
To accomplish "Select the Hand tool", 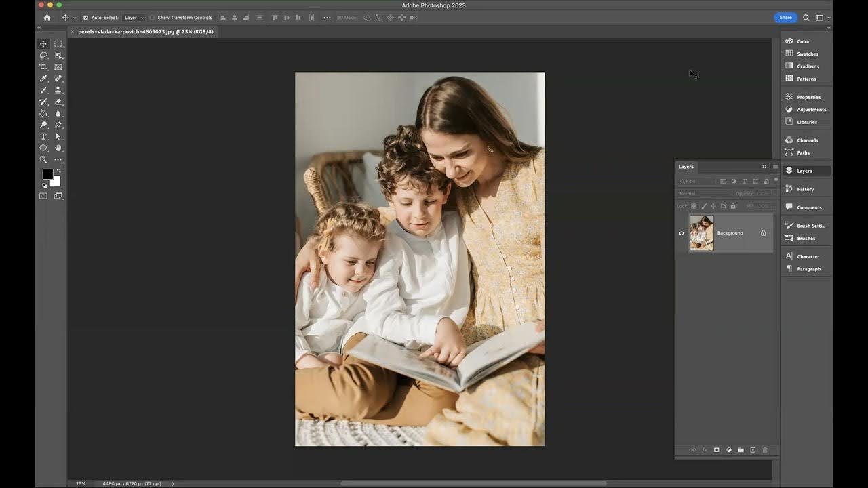I will [58, 148].
